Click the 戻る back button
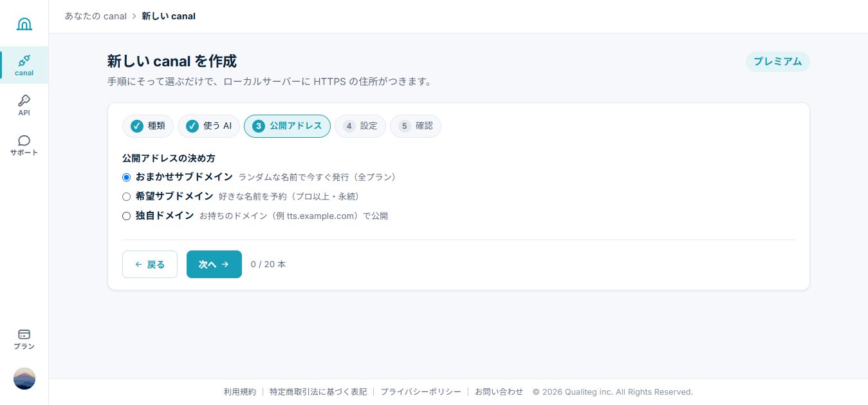The image size is (868, 405). [x=150, y=264]
